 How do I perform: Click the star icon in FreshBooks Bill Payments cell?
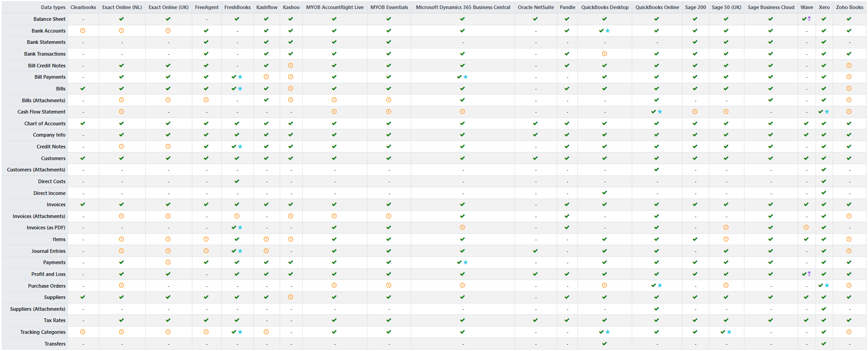[x=240, y=77]
